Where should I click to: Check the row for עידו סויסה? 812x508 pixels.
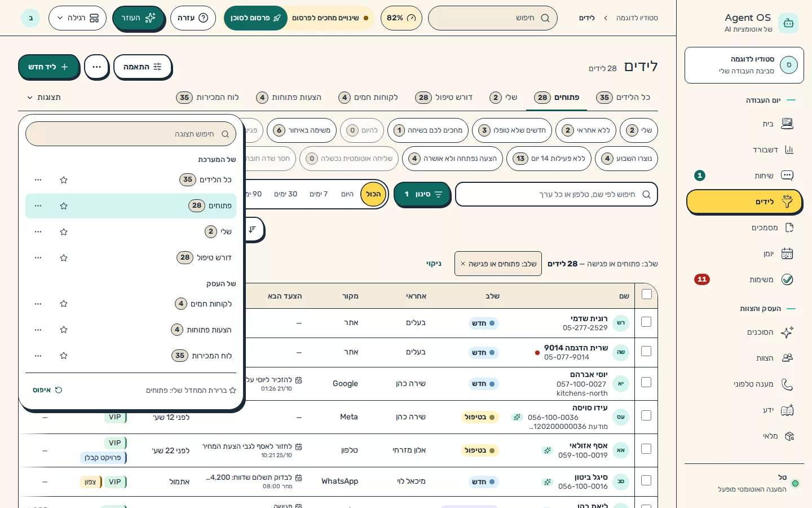tap(646, 415)
